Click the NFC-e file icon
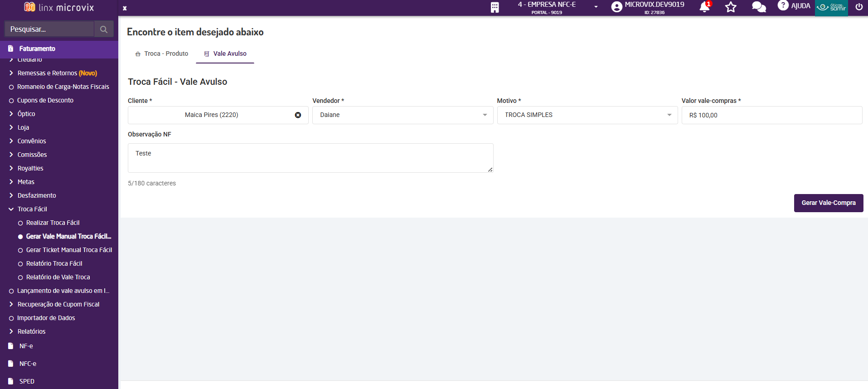868x389 pixels. [10, 364]
